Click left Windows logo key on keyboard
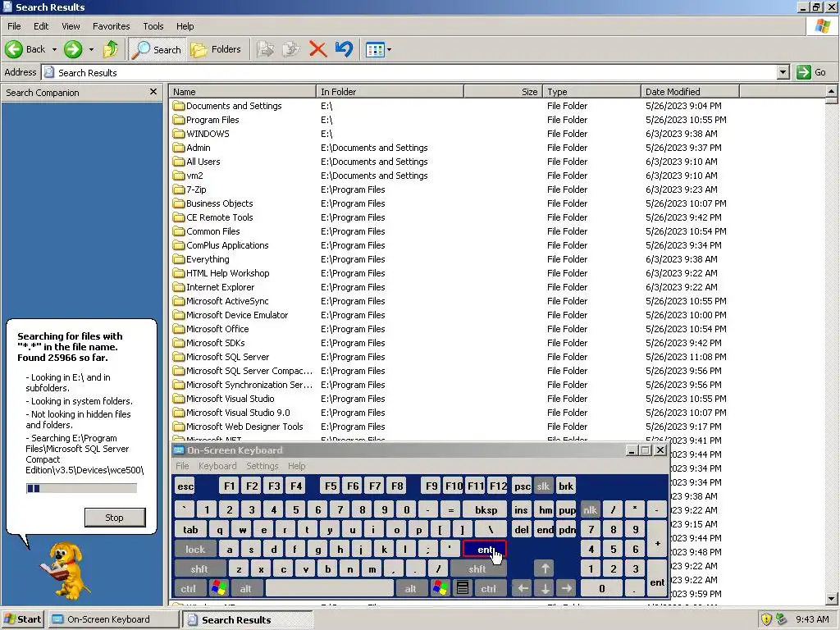 [x=218, y=588]
